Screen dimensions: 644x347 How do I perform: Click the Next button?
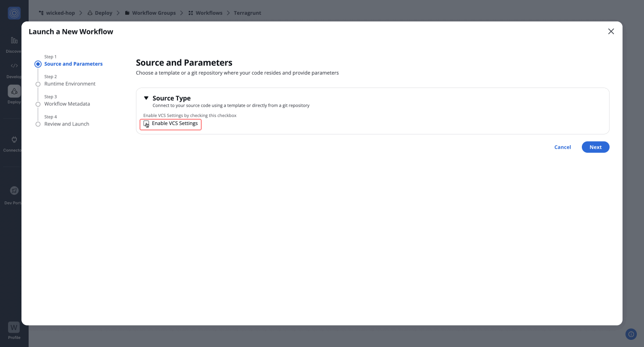pyautogui.click(x=595, y=147)
